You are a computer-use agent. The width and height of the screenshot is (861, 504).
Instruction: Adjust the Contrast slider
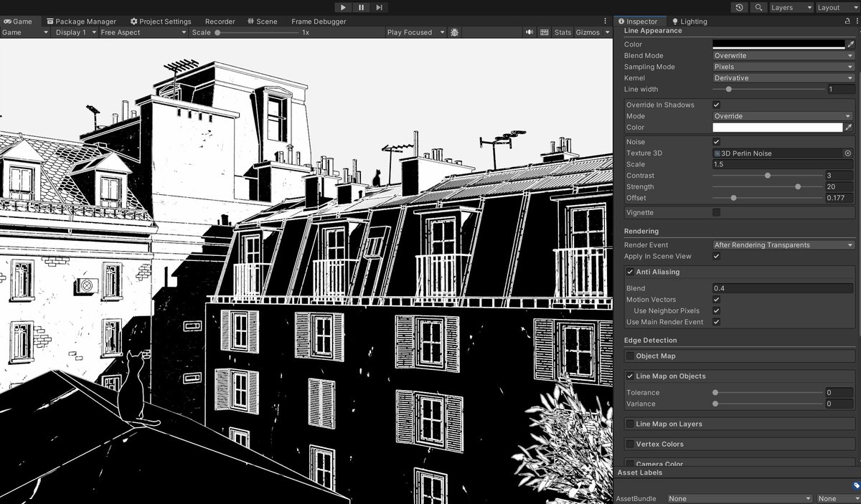coord(767,176)
